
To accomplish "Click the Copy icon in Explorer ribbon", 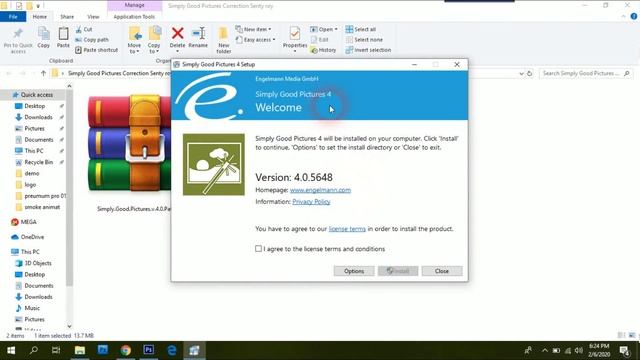I will (43, 33).
